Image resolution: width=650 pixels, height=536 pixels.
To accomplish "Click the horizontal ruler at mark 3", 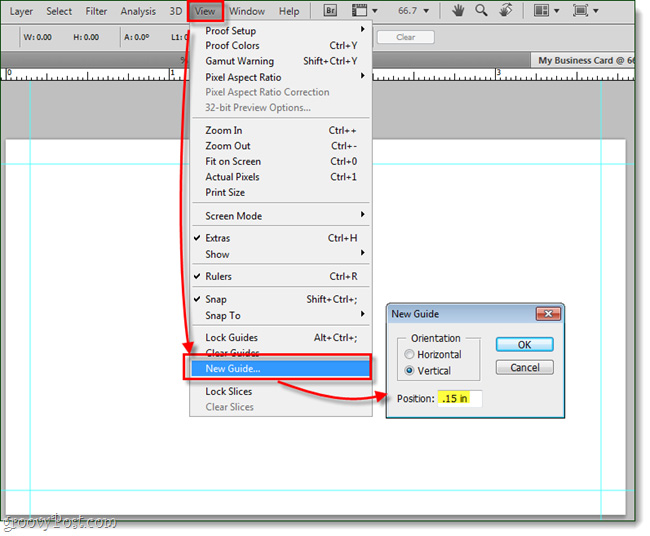I will point(497,74).
